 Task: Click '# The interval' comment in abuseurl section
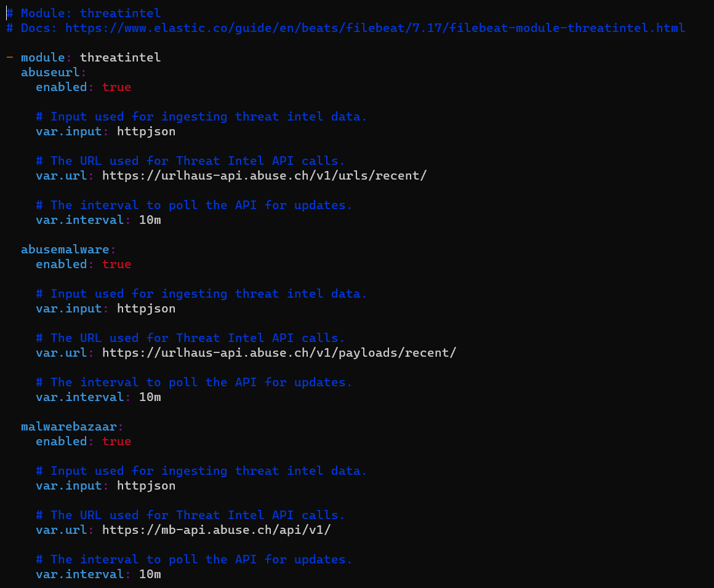click(x=194, y=205)
